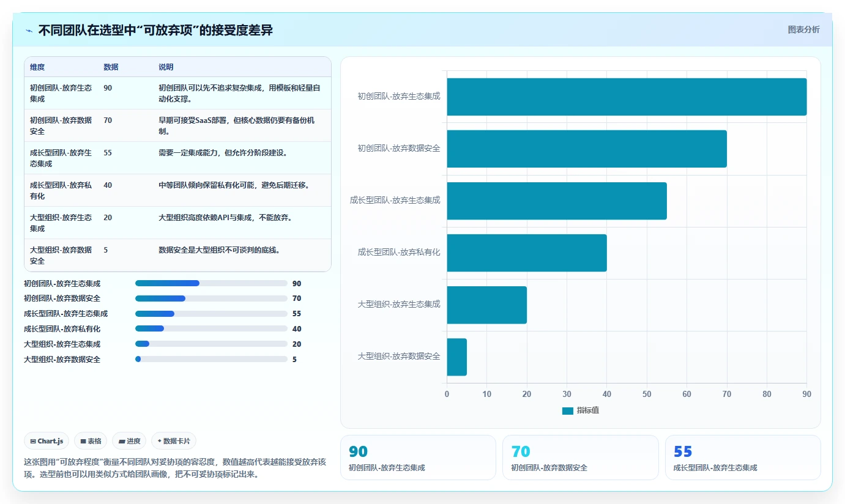Image resolution: width=845 pixels, height=504 pixels.
Task: Open the data card showing 55
Action: coord(743,458)
